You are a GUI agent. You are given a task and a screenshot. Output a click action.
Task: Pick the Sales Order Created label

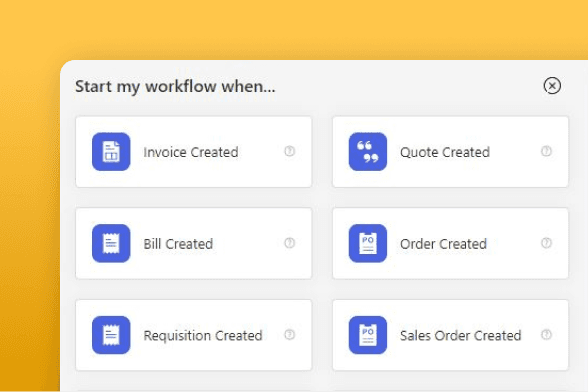coord(460,335)
